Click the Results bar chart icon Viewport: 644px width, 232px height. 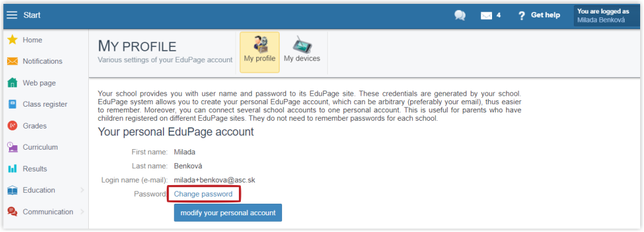pos(13,168)
